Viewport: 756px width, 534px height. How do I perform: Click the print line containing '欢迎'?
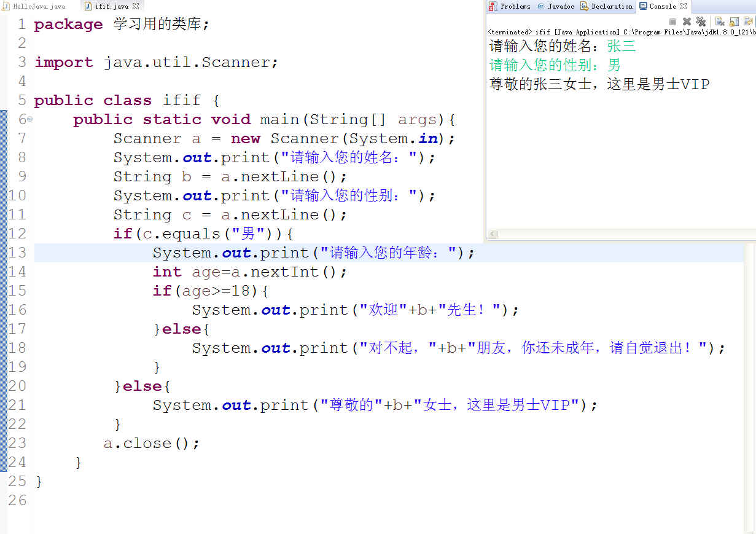(x=356, y=310)
